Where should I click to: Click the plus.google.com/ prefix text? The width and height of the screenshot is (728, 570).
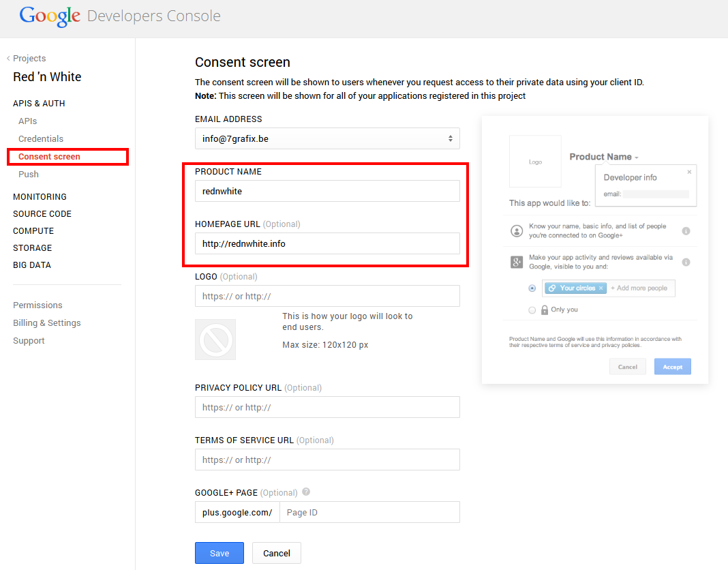237,512
